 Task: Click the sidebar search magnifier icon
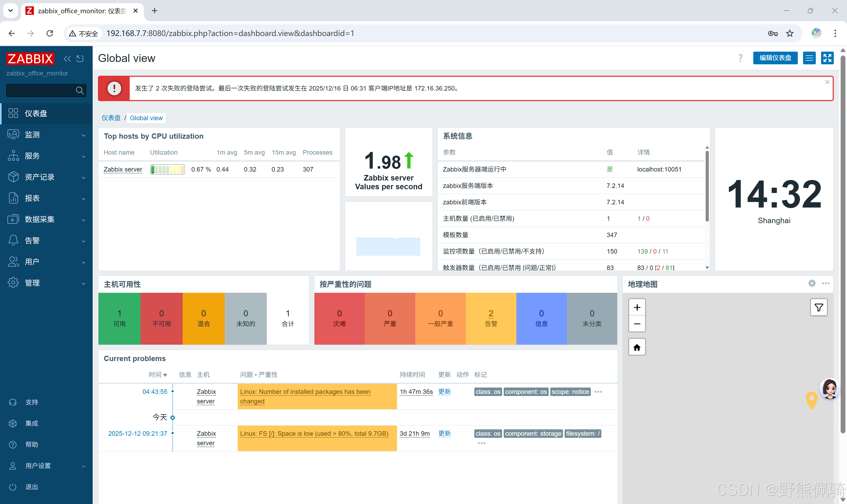[x=79, y=90]
